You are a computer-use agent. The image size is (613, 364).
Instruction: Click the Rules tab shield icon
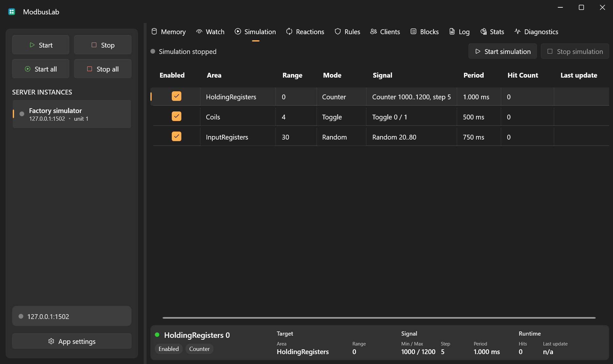point(338,32)
